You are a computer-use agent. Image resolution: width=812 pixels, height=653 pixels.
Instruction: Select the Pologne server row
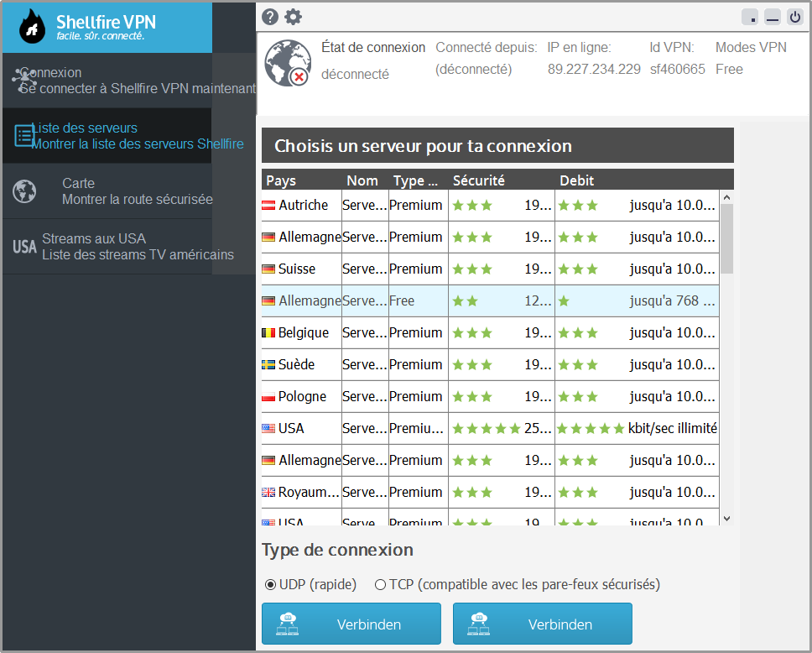pos(491,397)
